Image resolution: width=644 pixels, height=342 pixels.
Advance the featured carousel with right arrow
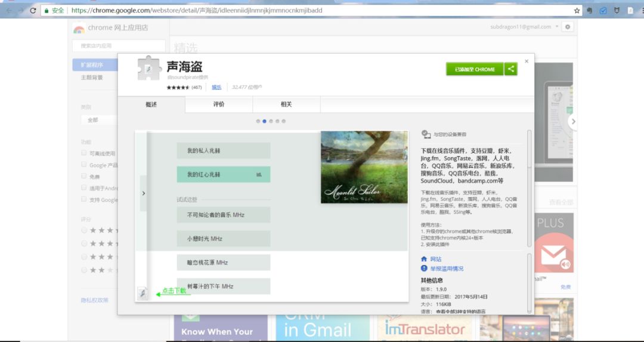(x=573, y=121)
